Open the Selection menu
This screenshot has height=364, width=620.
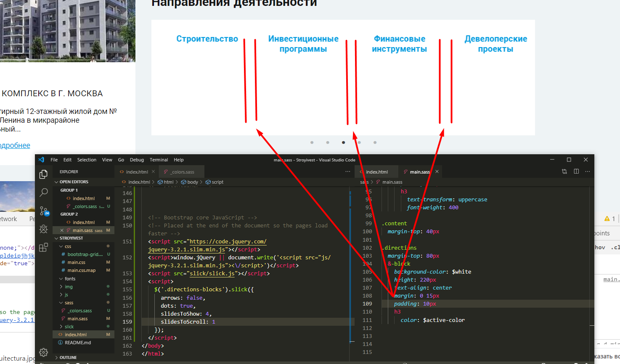point(87,160)
